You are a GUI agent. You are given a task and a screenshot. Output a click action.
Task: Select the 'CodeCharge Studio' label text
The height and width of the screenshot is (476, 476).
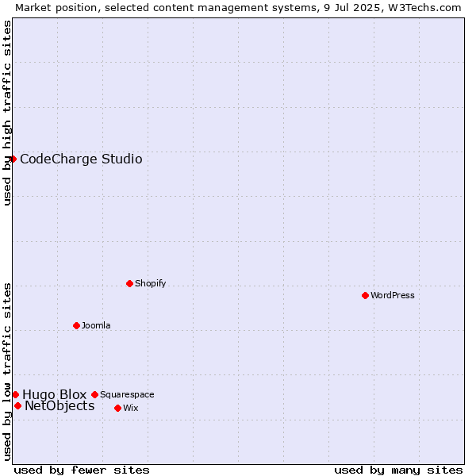[81, 159]
